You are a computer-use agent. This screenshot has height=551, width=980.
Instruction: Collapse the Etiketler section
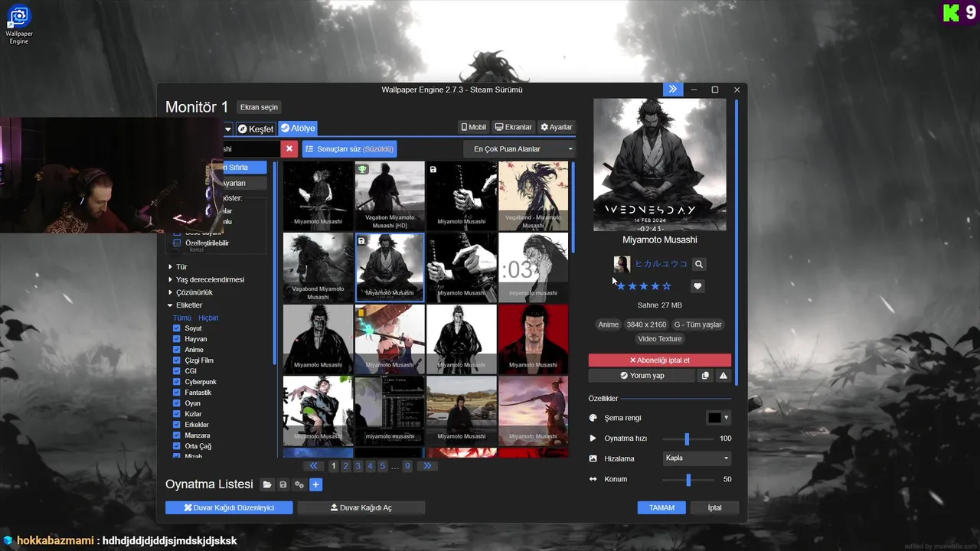tap(185, 305)
